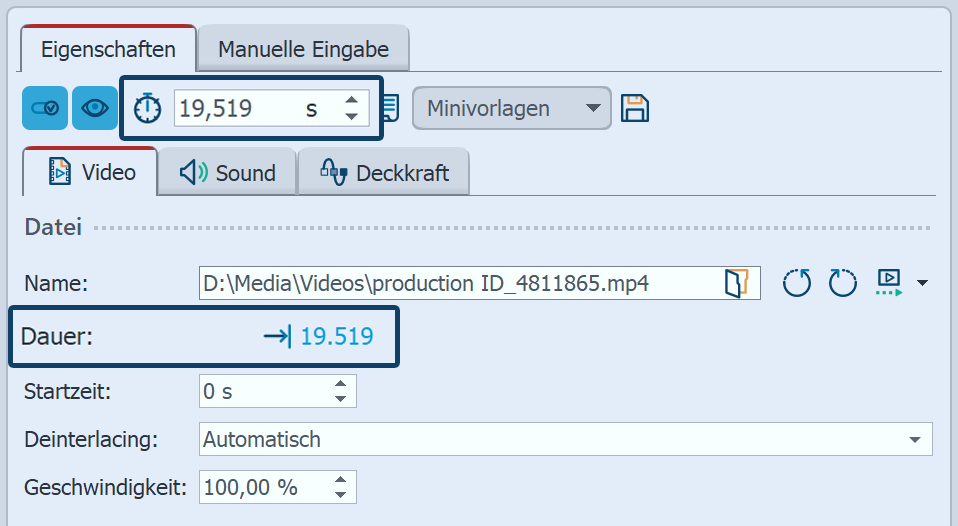Open the Minivorlagen dropdown

510,108
